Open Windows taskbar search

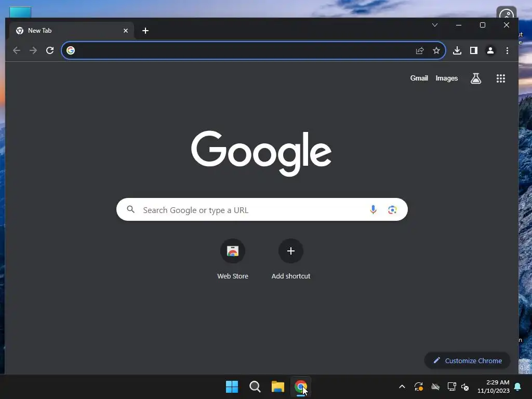point(255,387)
